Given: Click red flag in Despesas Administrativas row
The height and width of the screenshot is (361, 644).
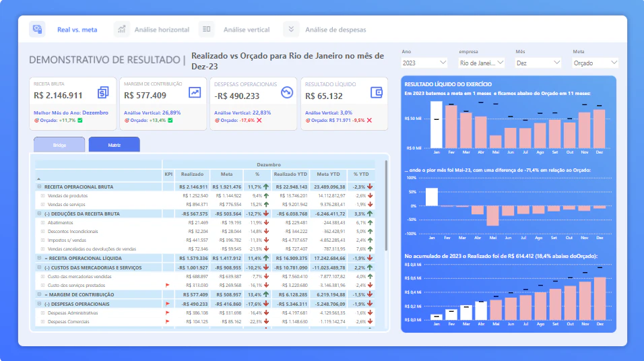Looking at the screenshot, I should (x=167, y=313).
